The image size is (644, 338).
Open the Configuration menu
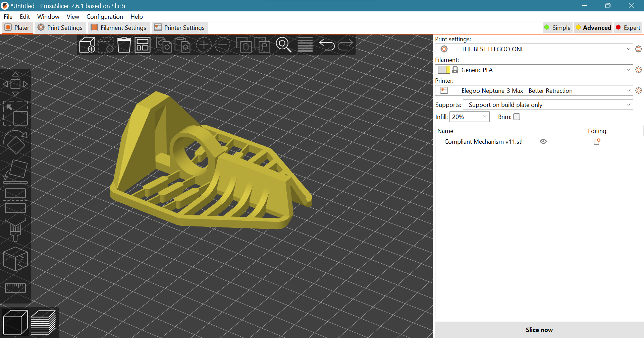coord(104,16)
